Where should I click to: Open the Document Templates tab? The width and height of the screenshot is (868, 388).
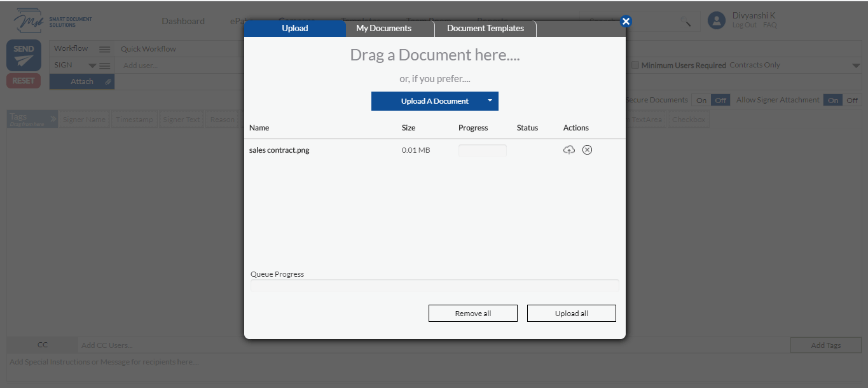coord(485,29)
